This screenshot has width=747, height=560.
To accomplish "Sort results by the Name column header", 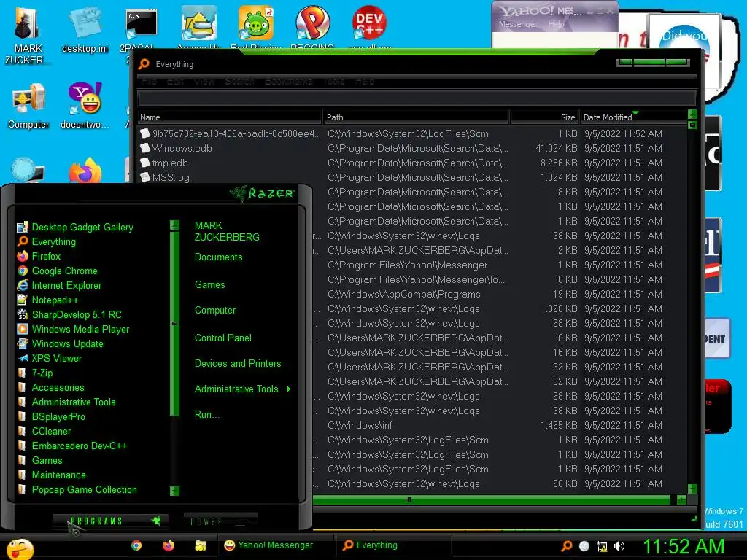I will [230, 117].
